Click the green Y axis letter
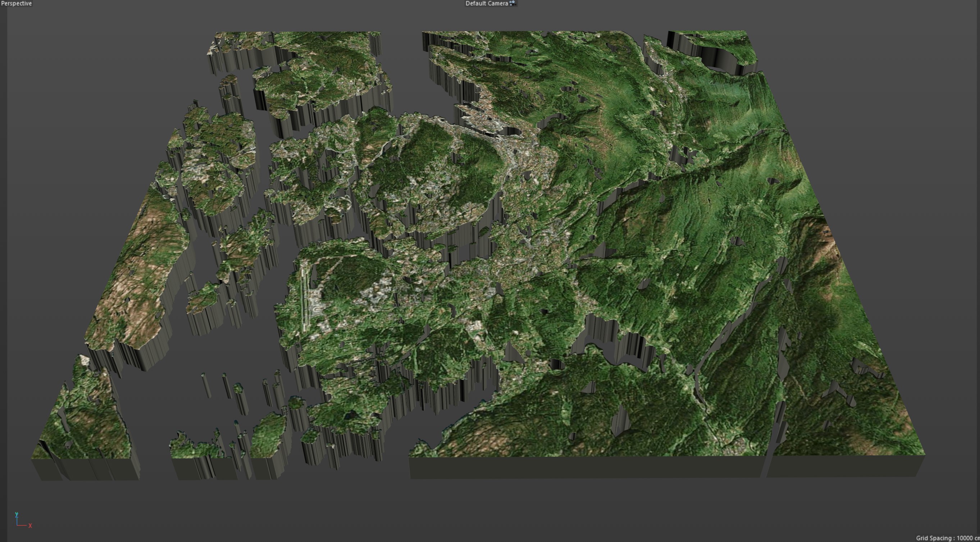The height and width of the screenshot is (542, 980). coord(16,514)
